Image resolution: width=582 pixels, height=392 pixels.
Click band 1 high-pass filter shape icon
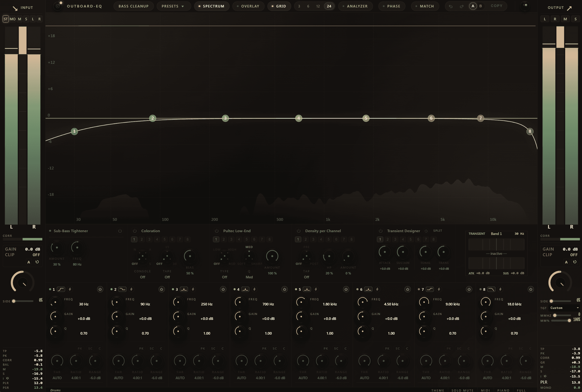pyautogui.click(x=61, y=289)
